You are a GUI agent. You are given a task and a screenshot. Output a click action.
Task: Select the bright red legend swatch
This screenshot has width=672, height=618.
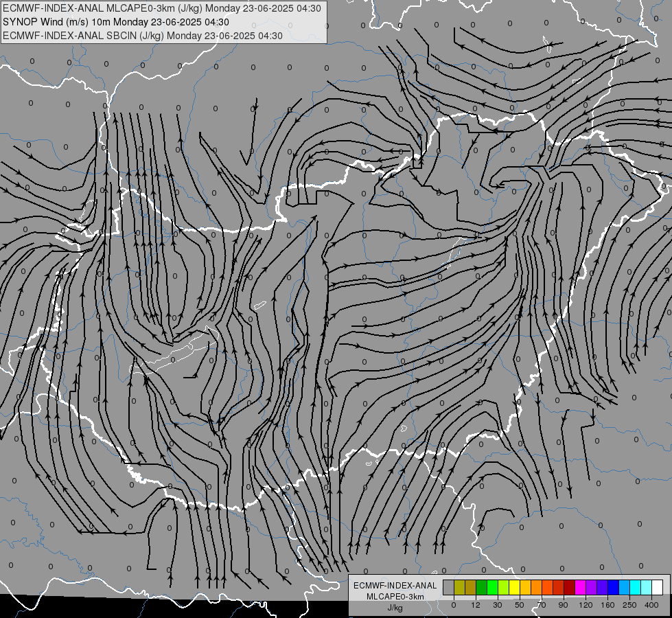pos(559,587)
